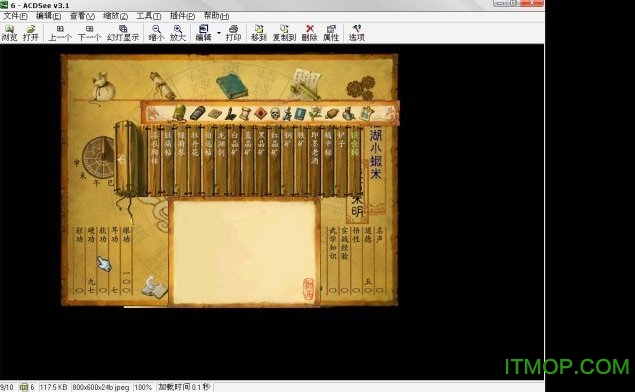Click the 删除 (Delete) red X icon
Screen dimensions: 635x392
(310, 33)
